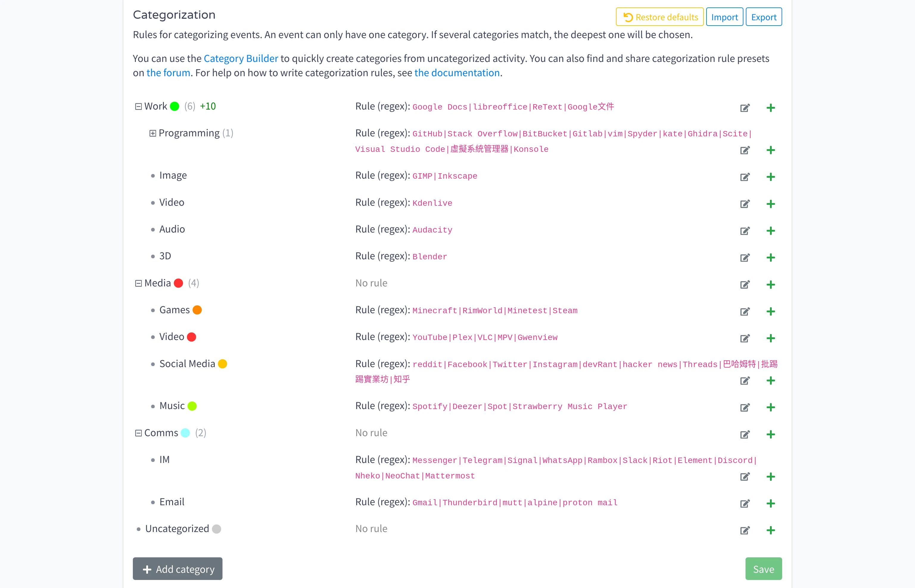
Task: Click the green color dot next to Work
Action: coord(175,107)
